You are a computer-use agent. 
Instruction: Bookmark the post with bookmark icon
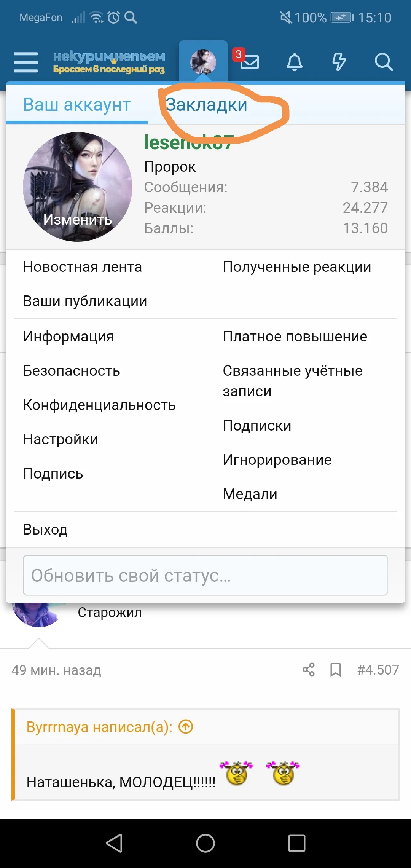335,670
